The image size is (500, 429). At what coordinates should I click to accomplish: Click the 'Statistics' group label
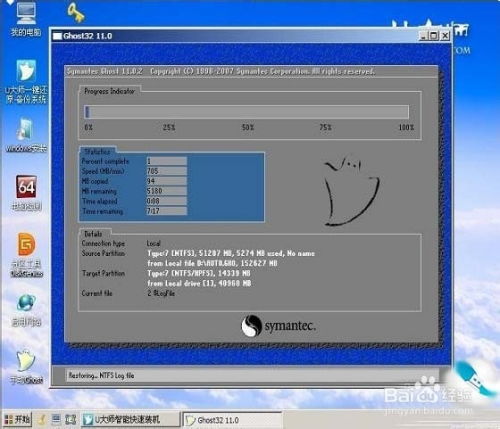(x=97, y=152)
